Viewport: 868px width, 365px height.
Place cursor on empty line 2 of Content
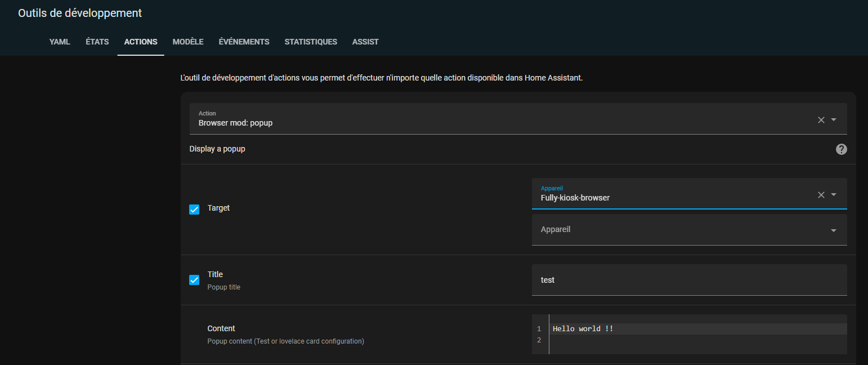675,340
